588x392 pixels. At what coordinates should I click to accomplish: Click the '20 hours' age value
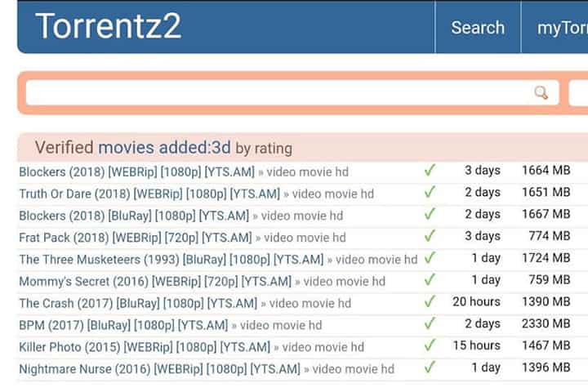click(x=476, y=301)
